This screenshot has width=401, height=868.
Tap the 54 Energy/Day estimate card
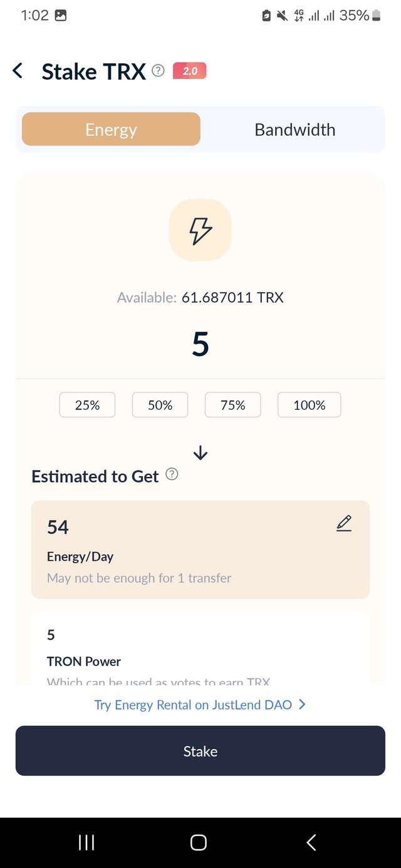[200, 549]
